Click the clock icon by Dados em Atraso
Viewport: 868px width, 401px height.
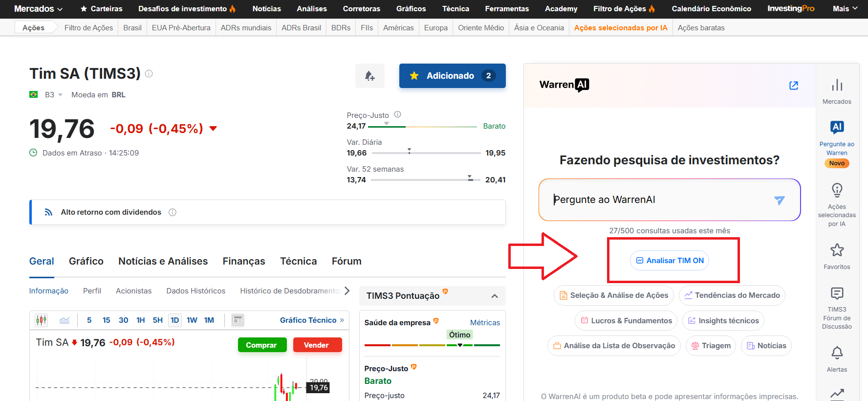33,153
